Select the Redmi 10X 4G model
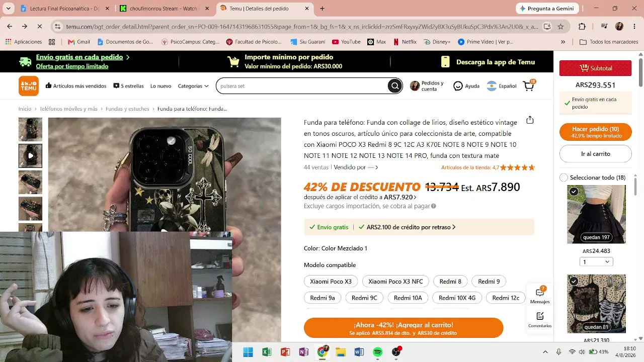This screenshot has height=362, width=644. pyautogui.click(x=457, y=298)
